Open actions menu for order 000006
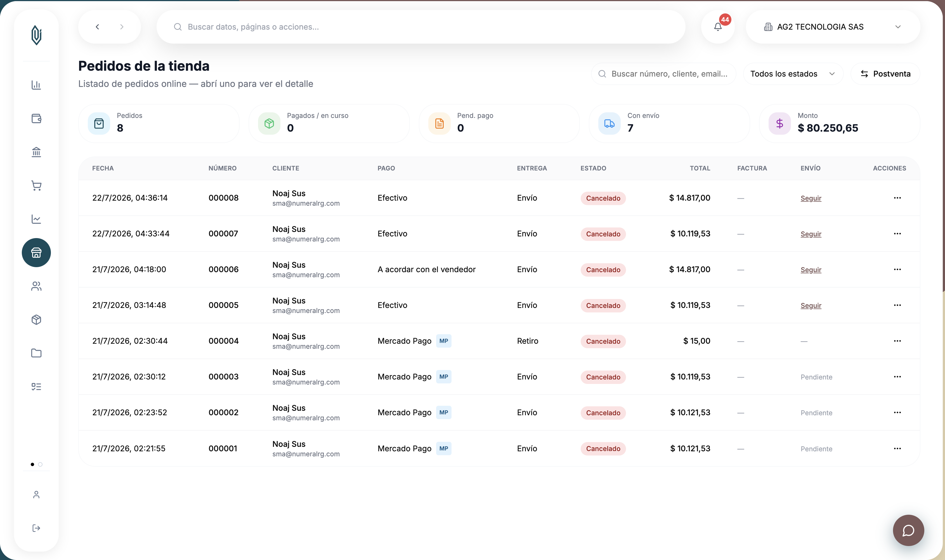This screenshot has height=560, width=945. click(897, 269)
